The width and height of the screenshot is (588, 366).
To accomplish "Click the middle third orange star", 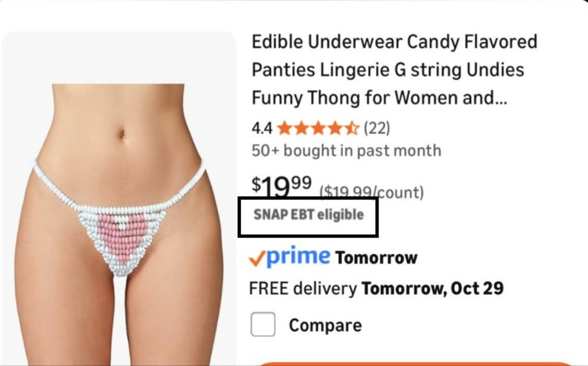I will click(318, 129).
